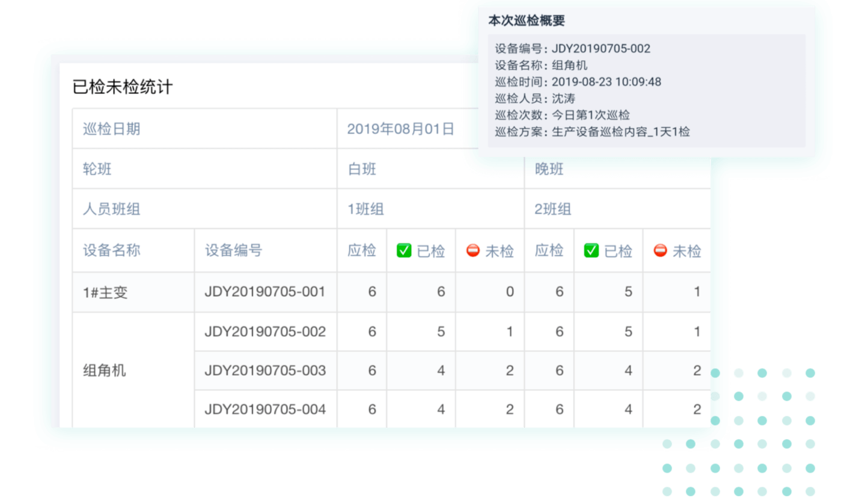Open device JDY20190705-001 in the table
The height and width of the screenshot is (498, 868).
[265, 292]
